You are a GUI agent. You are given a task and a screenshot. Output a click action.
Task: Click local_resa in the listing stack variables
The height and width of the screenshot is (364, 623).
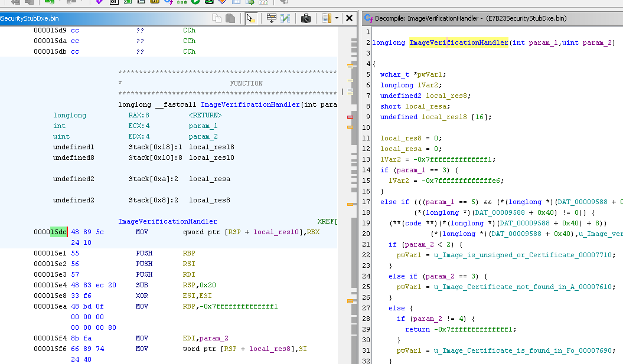coord(210,179)
